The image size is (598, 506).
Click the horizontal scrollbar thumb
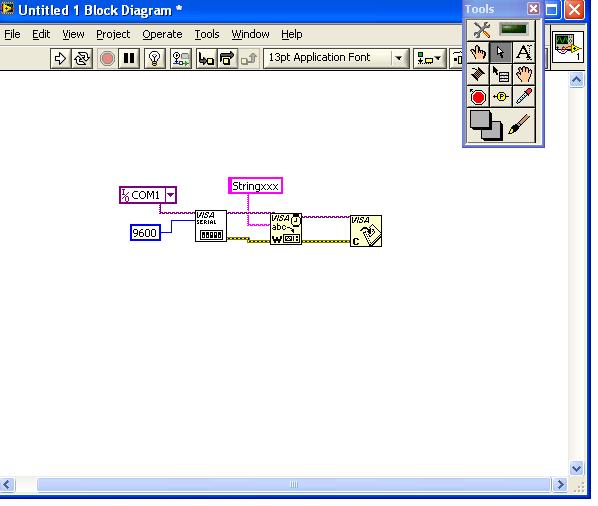(294, 485)
